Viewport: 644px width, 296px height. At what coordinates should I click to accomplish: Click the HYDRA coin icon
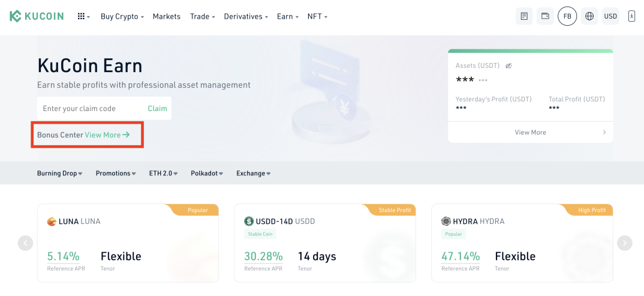[x=446, y=221]
